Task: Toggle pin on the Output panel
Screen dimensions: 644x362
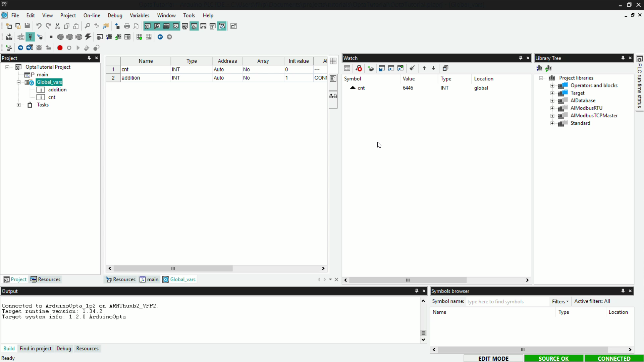Action: point(417,291)
